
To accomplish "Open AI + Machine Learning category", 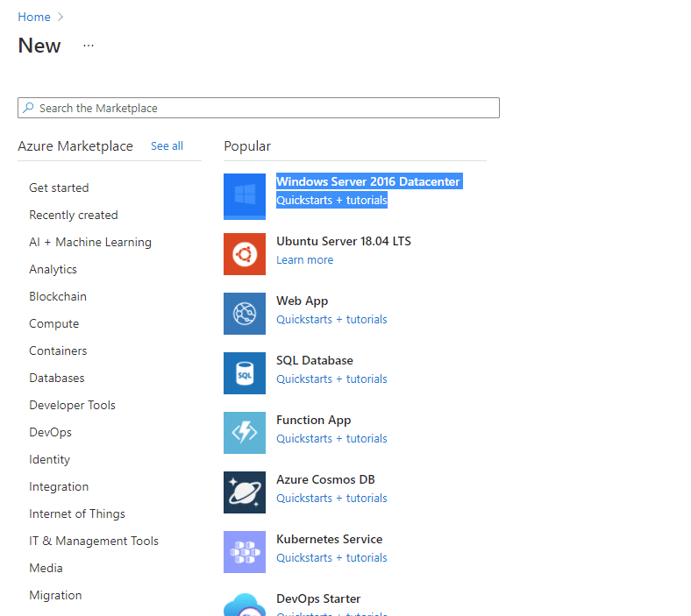I will coord(90,242).
